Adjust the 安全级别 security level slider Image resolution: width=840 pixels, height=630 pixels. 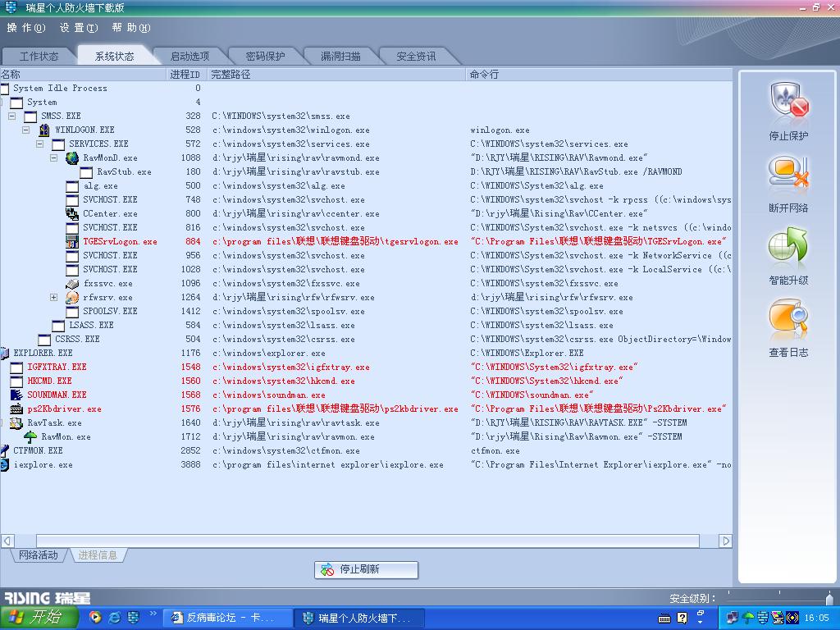click(x=829, y=598)
